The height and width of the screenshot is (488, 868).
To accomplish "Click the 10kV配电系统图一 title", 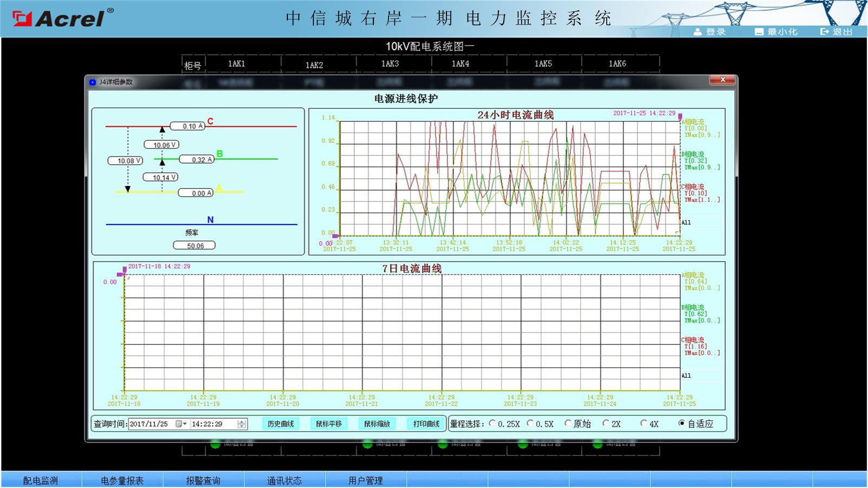I will (x=430, y=47).
